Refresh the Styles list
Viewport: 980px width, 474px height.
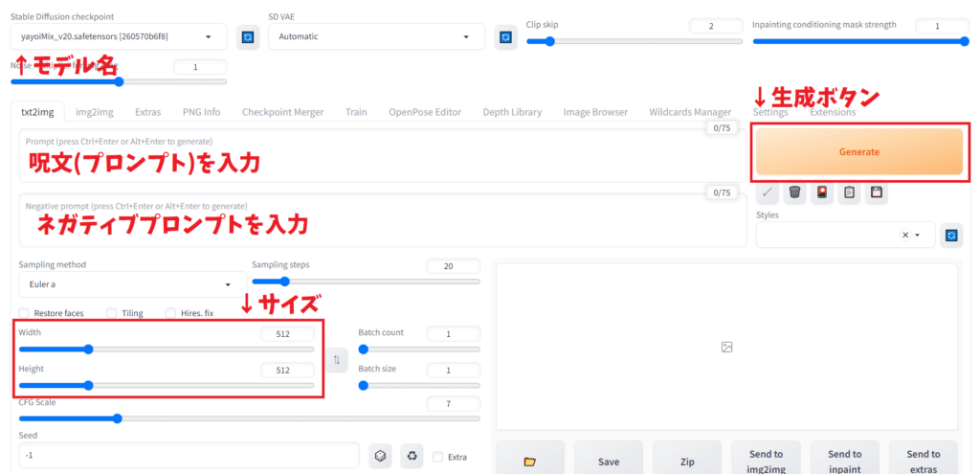(x=951, y=236)
